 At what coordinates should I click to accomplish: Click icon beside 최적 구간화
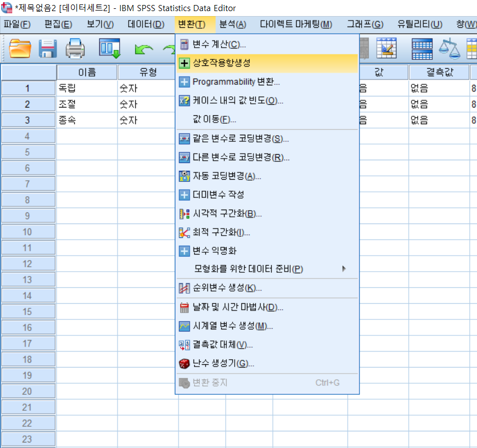(x=184, y=233)
